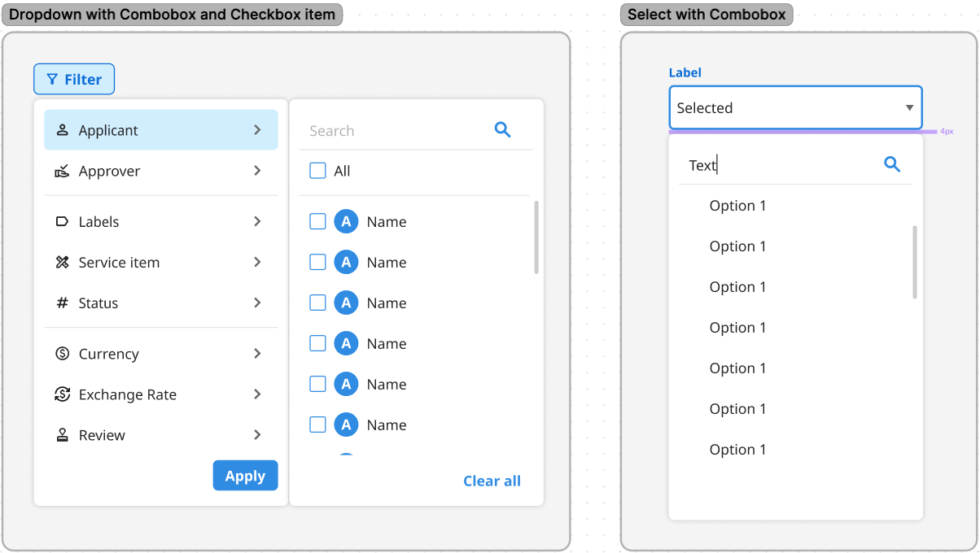Image resolution: width=980 pixels, height=553 pixels.
Task: Expand the Review submenu chevron
Action: click(x=257, y=435)
